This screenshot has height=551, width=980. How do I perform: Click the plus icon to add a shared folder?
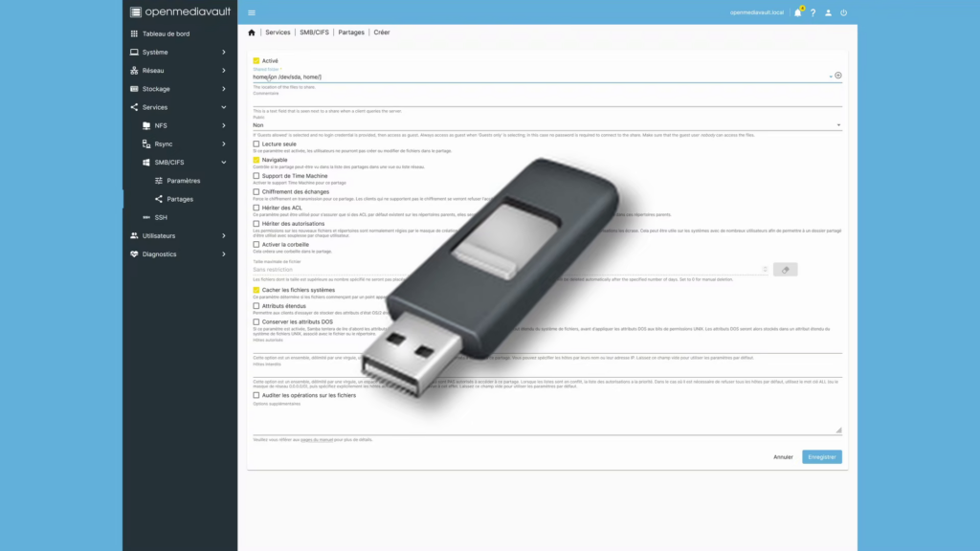click(x=838, y=76)
